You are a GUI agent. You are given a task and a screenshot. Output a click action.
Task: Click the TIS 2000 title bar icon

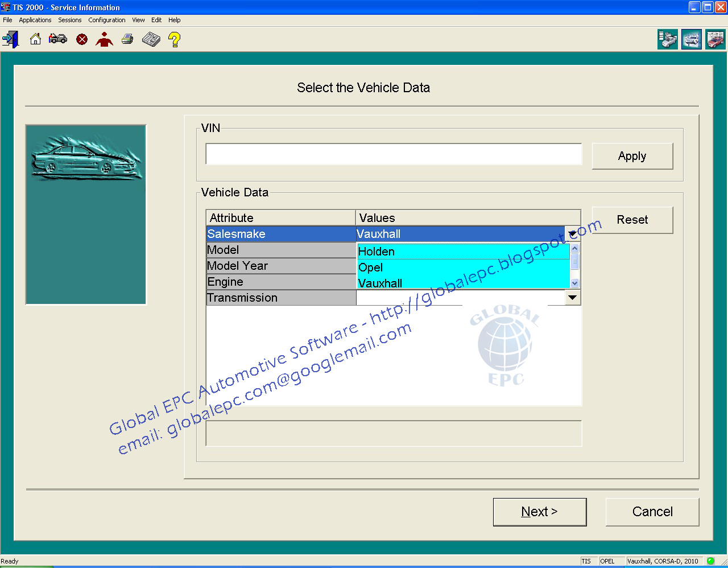click(6, 7)
